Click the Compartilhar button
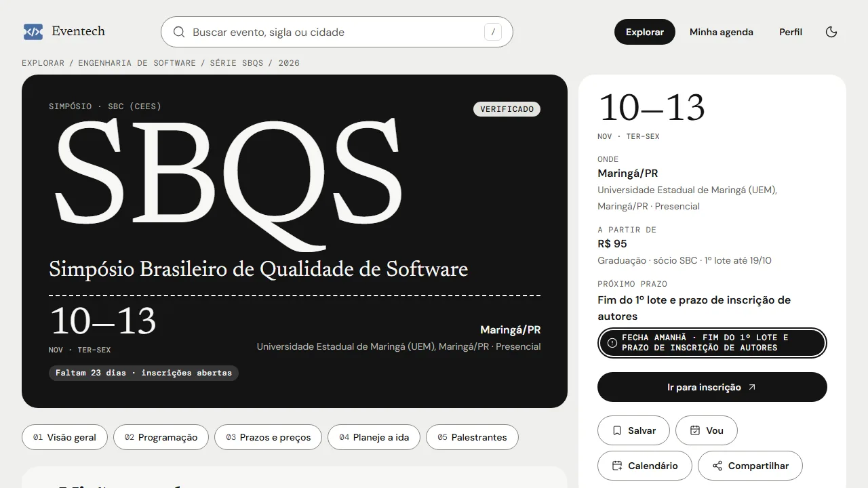 [750, 466]
